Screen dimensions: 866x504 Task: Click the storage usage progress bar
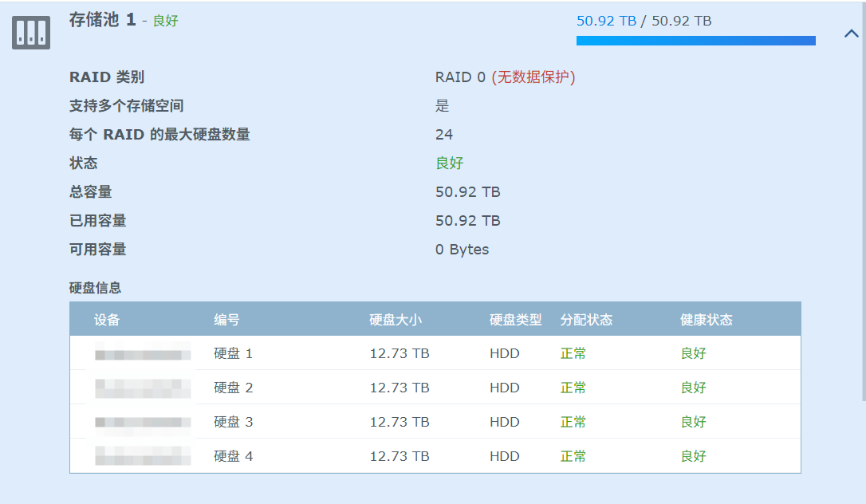(x=695, y=41)
